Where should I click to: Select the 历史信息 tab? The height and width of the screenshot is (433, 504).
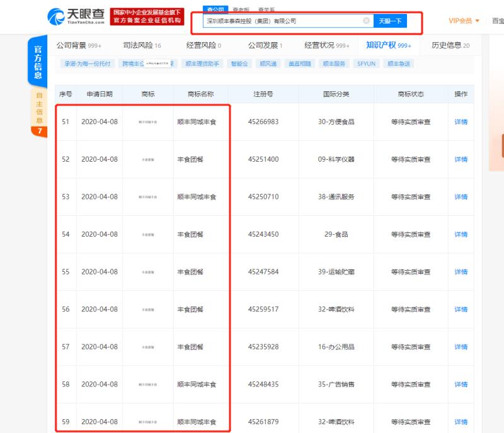pyautogui.click(x=450, y=45)
